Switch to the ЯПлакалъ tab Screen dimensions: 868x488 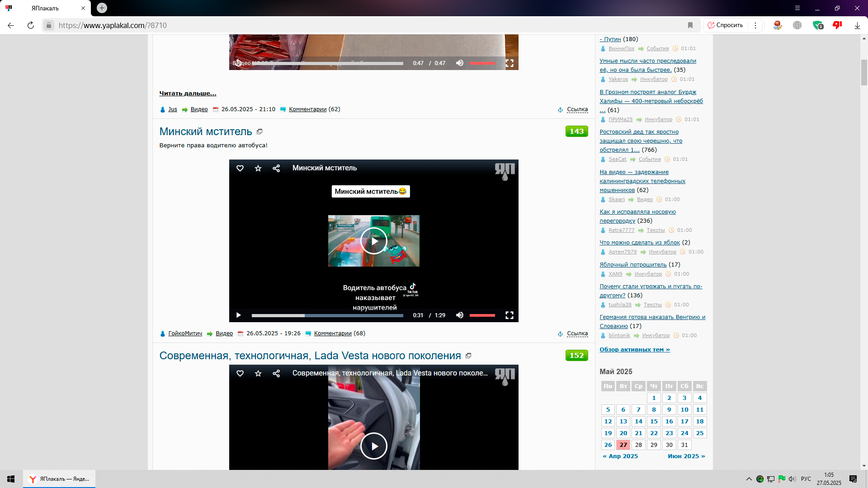(46, 8)
